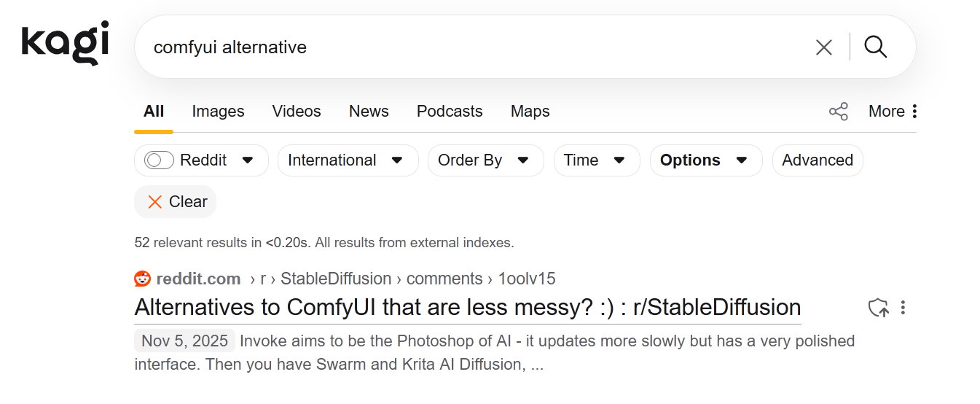Click the Kagi logo
Image resolution: width=980 pixels, height=404 pixels.
(66, 43)
